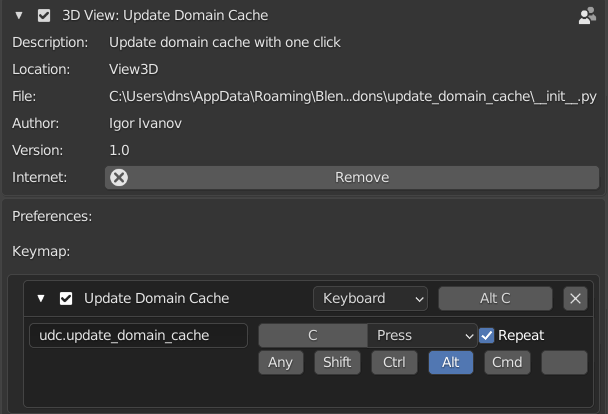Toggle the Repeat checkbox

click(487, 335)
